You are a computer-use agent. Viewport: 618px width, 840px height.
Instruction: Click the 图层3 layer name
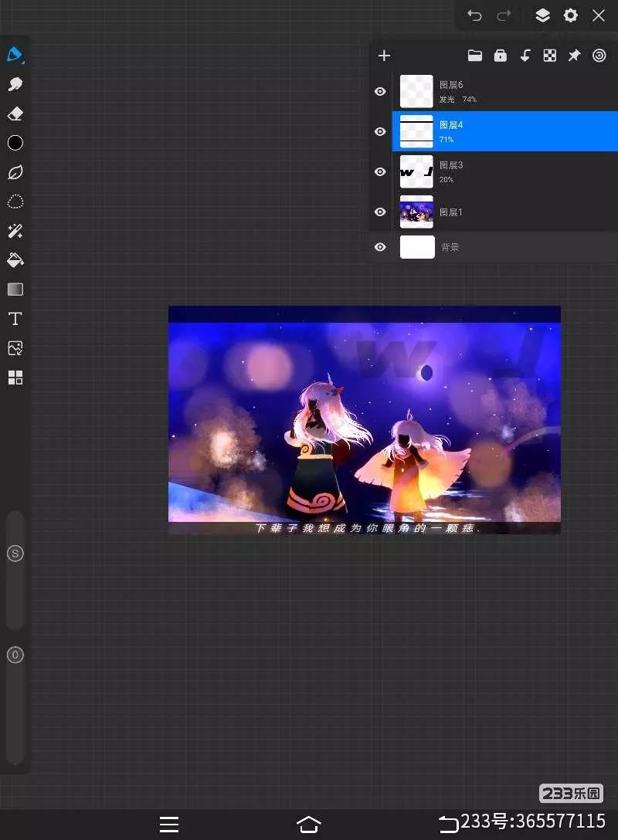coord(451,165)
